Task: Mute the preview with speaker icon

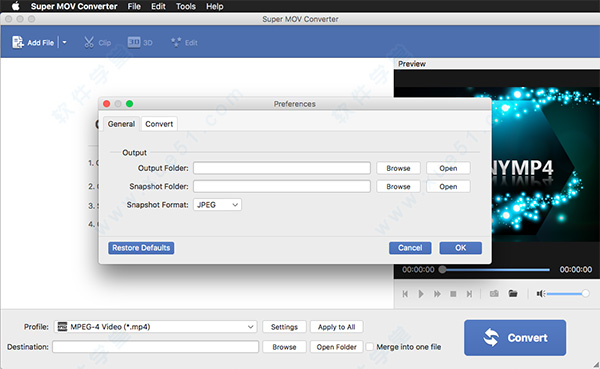Action: (540, 294)
